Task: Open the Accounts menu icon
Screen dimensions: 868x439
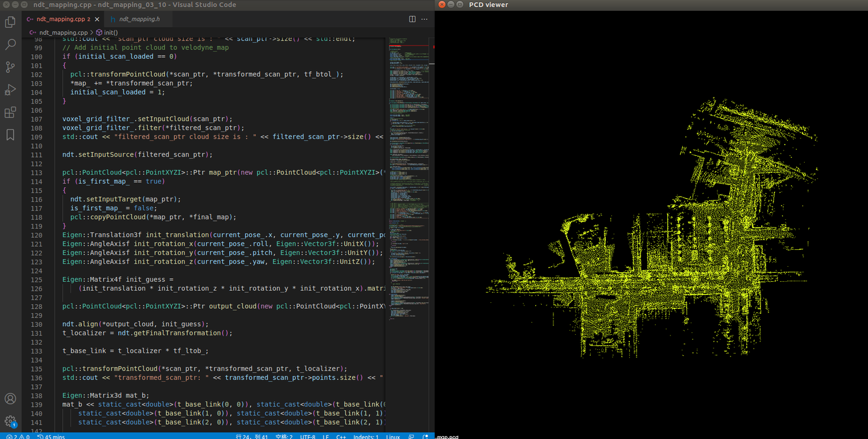Action: click(x=10, y=399)
